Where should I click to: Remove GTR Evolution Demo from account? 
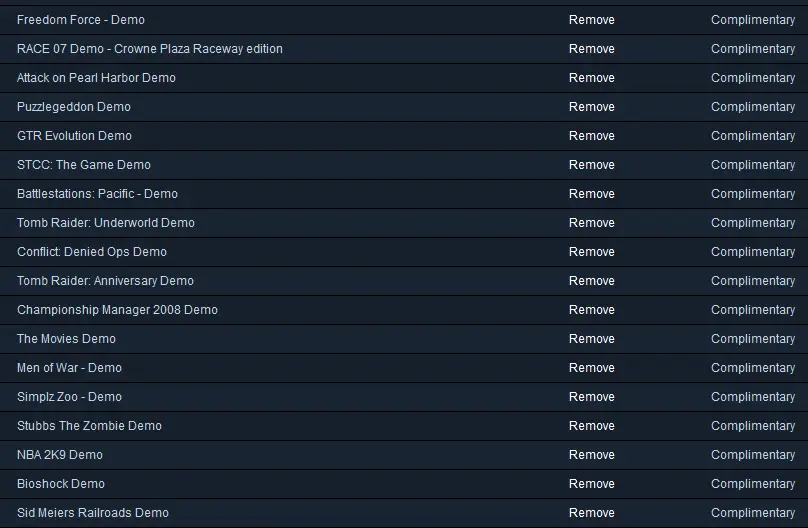click(x=592, y=136)
